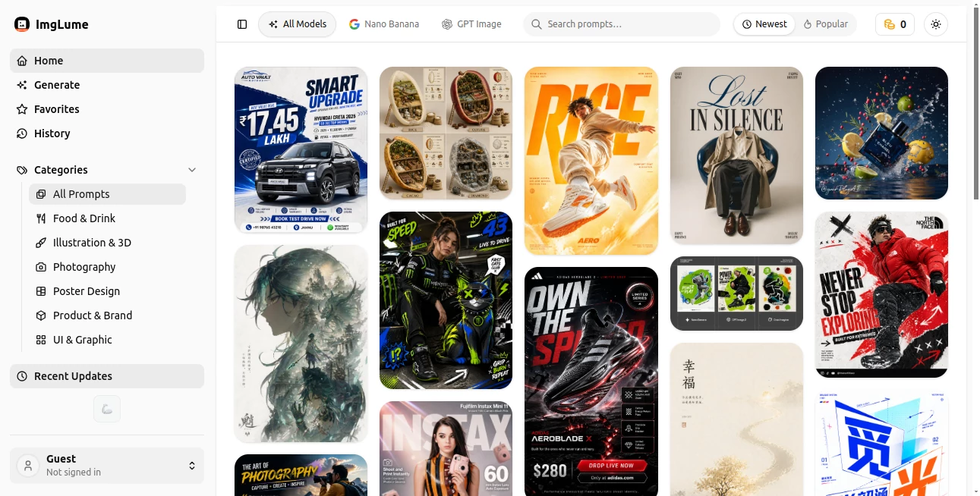This screenshot has width=980, height=496.
Task: Select the UI & Graphic category
Action: click(x=107, y=340)
